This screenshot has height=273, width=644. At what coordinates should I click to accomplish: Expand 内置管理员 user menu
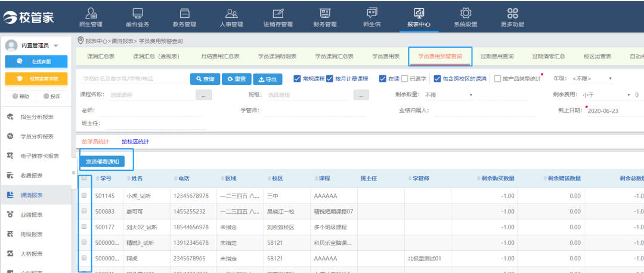[55, 46]
